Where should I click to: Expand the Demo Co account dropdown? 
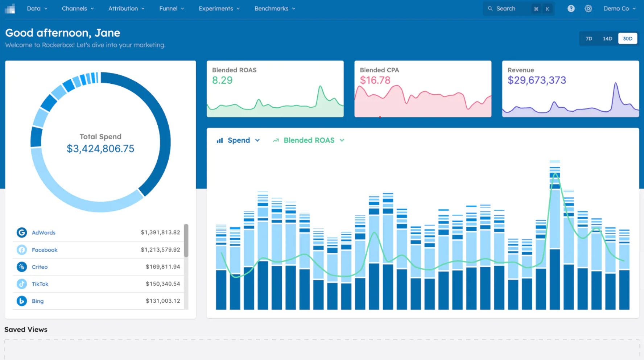(619, 9)
